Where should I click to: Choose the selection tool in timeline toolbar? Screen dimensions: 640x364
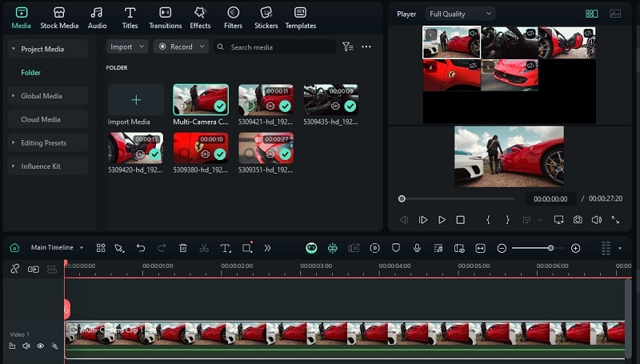[119, 248]
